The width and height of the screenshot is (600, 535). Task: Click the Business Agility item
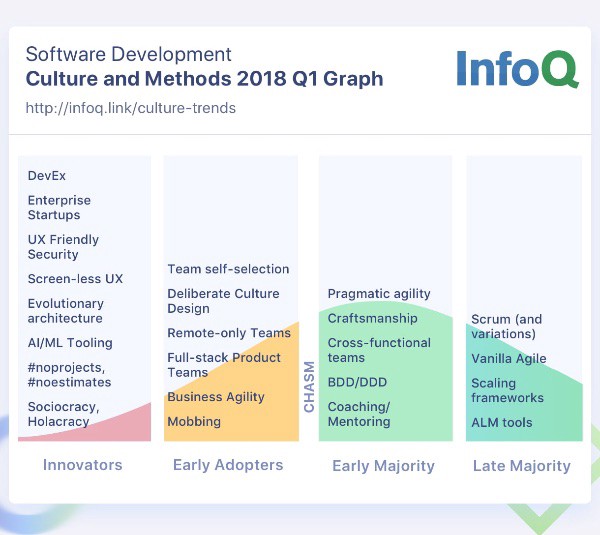pos(216,397)
